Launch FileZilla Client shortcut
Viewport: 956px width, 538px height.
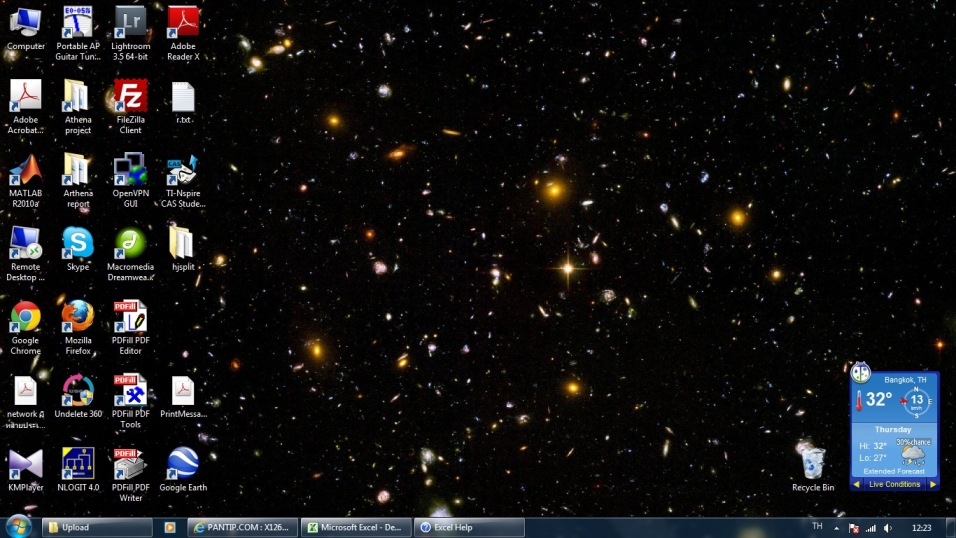(x=130, y=107)
